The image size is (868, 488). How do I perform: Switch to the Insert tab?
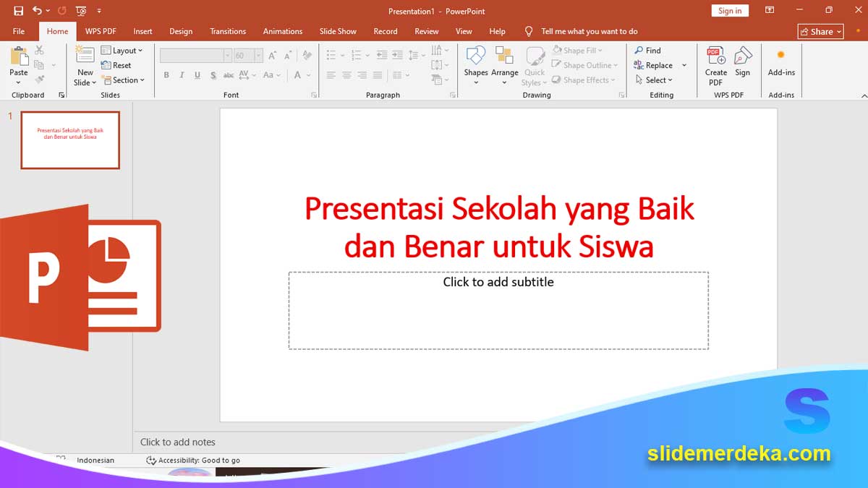point(142,31)
